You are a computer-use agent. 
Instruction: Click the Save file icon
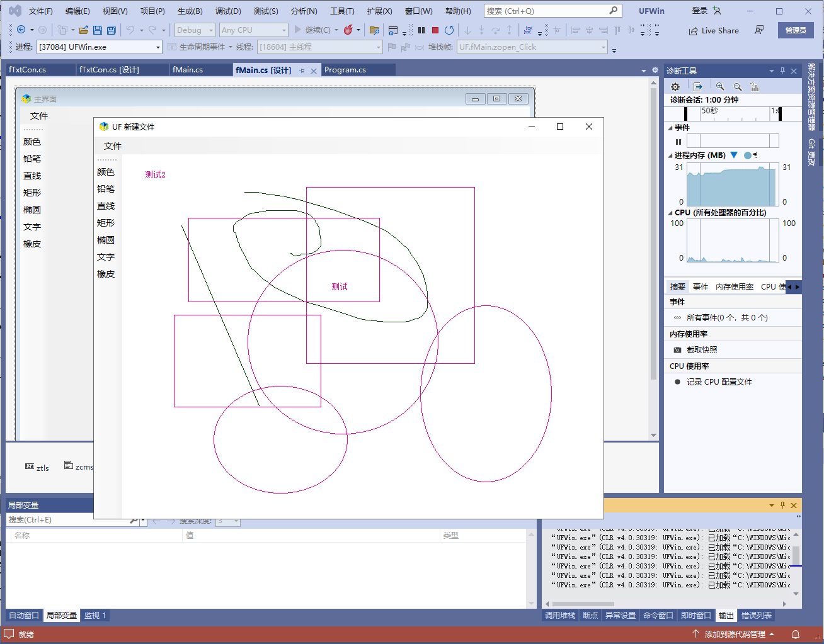point(98,30)
